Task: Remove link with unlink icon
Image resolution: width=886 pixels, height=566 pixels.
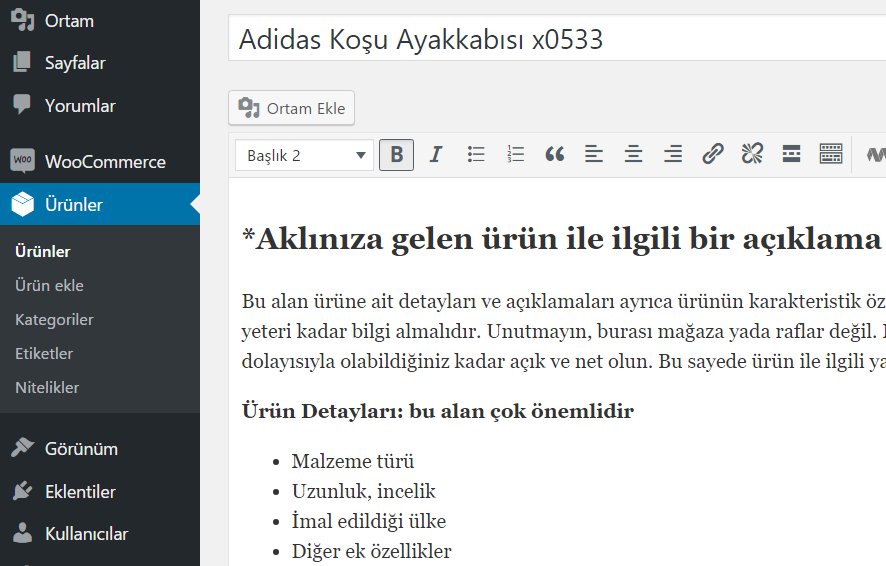Action: tap(752, 155)
